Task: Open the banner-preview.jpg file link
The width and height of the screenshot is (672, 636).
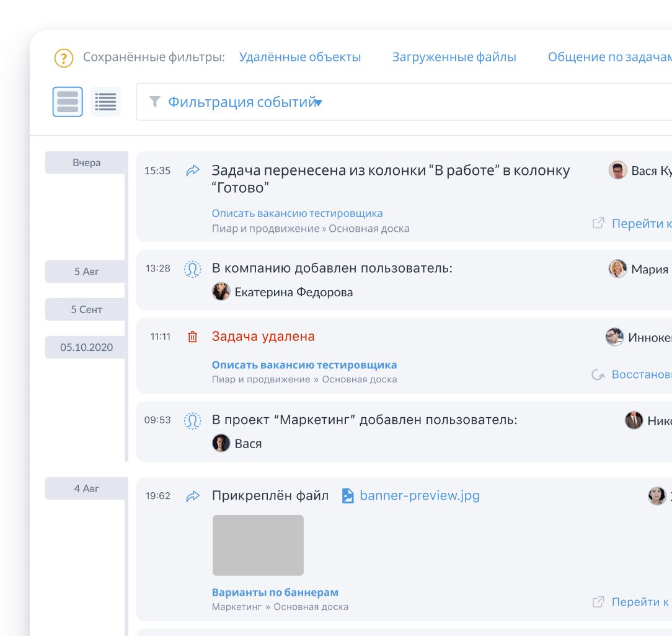Action: 419,496
